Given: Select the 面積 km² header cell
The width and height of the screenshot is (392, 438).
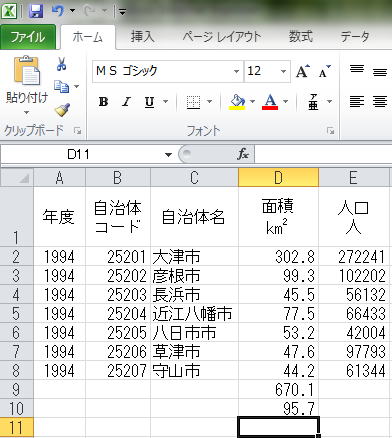Looking at the screenshot, I should (x=278, y=217).
